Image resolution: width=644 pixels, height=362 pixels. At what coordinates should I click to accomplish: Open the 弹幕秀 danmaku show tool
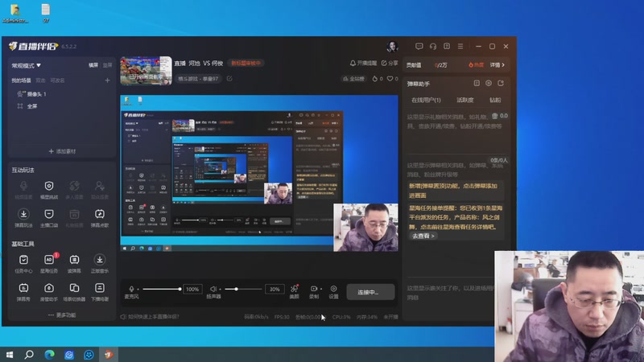[x=23, y=292]
